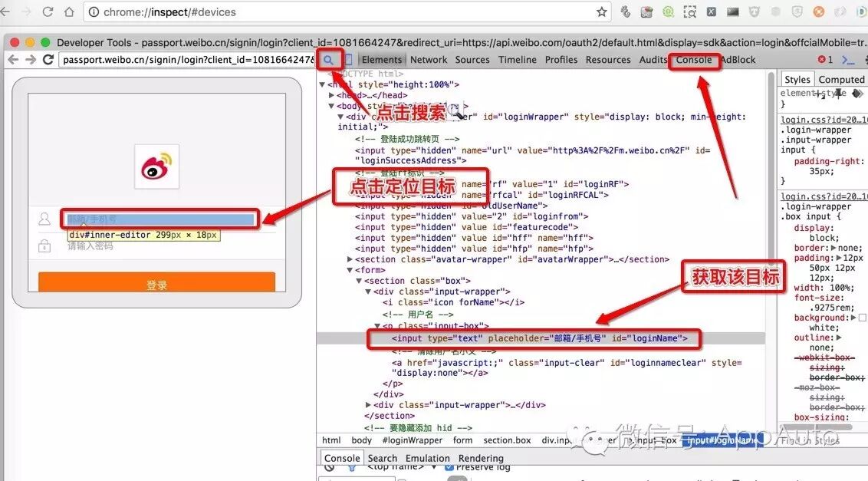This screenshot has height=481, width=868.
Task: Click the user silhouette icon in login form
Action: (44, 219)
